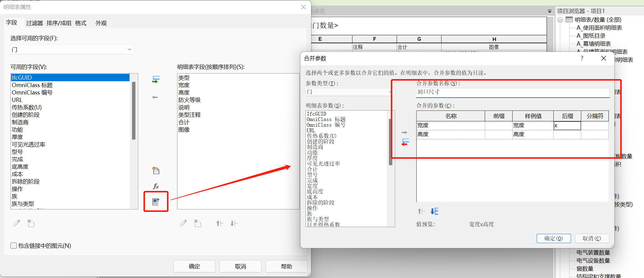The width and height of the screenshot is (644, 278).
Task: Close the 合并参数 dialog
Action: coord(603,58)
